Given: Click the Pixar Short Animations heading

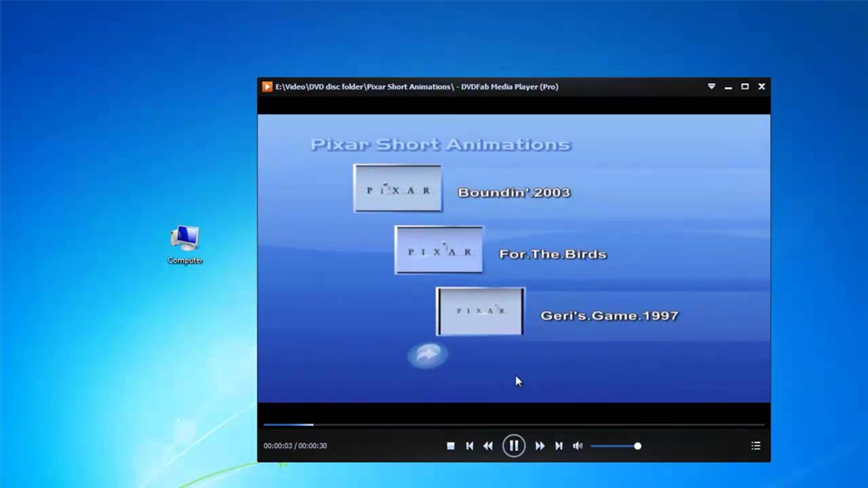Looking at the screenshot, I should pyautogui.click(x=441, y=144).
